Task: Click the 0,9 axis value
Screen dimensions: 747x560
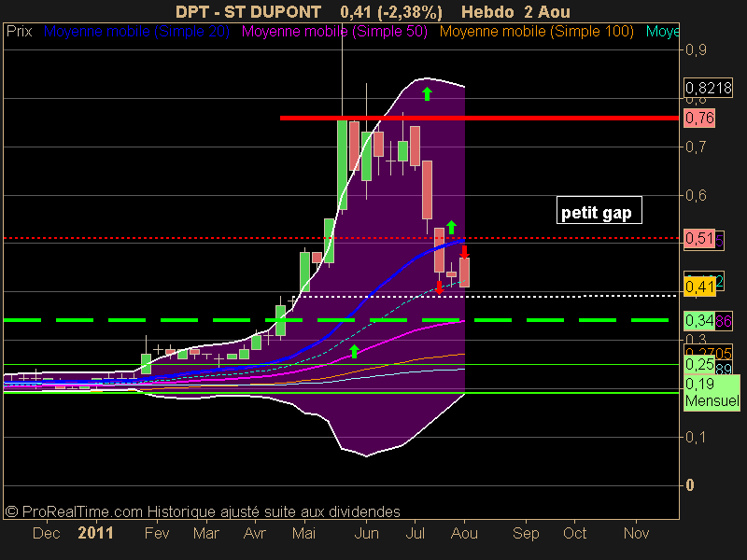Action: [696, 50]
